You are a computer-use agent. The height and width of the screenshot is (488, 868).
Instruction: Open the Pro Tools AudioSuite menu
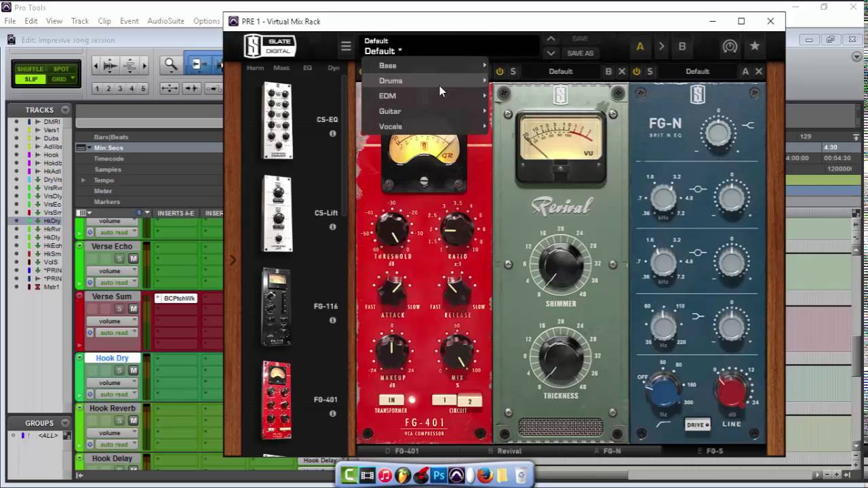coord(165,21)
